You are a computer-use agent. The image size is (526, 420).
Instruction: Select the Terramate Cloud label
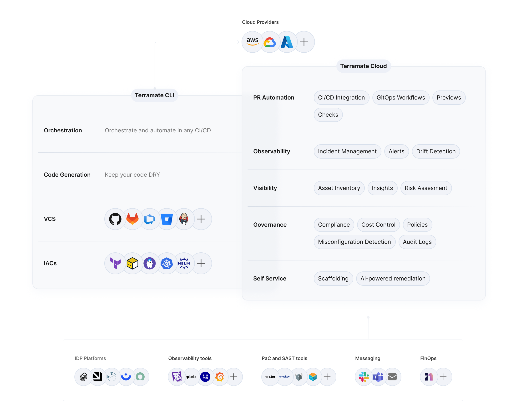363,66
